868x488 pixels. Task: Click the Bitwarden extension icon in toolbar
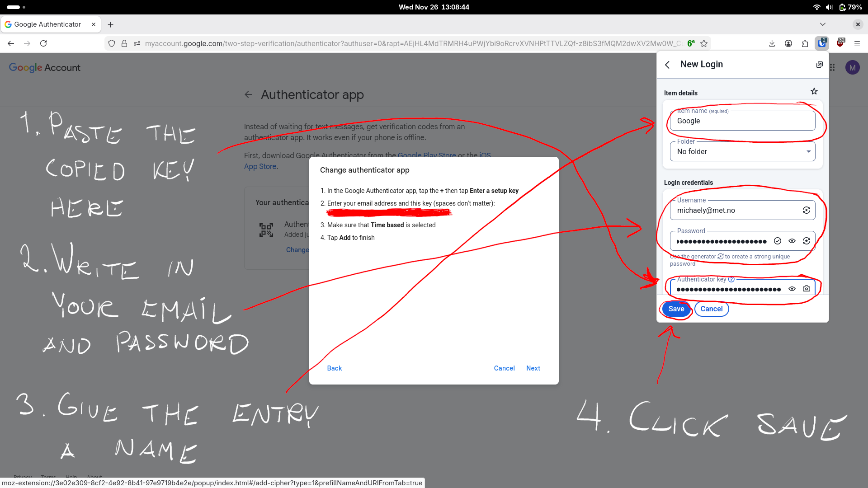[x=822, y=43]
